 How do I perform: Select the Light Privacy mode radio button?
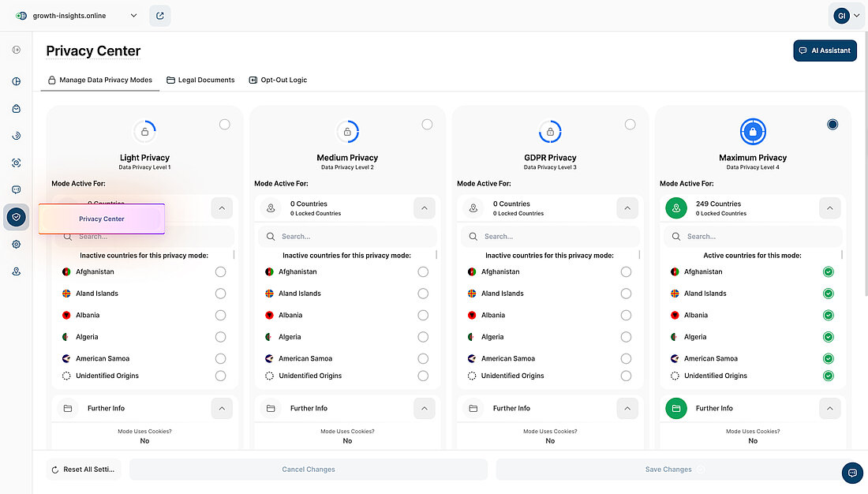pyautogui.click(x=224, y=124)
